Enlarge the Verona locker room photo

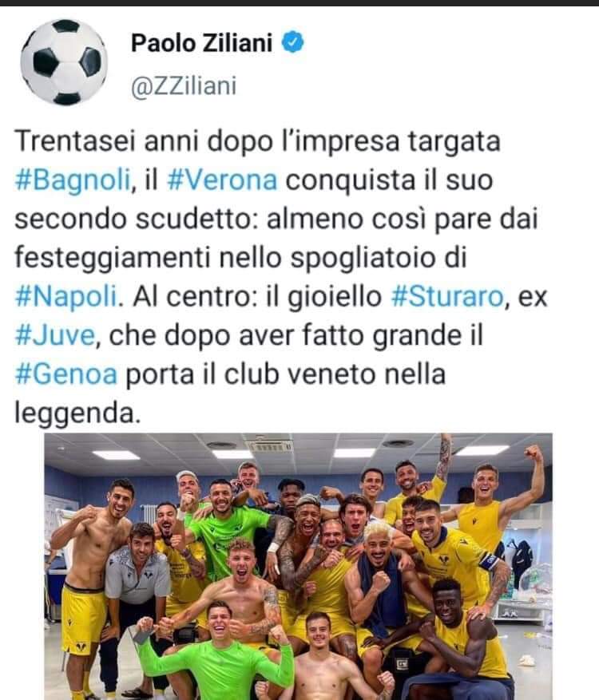(298, 566)
